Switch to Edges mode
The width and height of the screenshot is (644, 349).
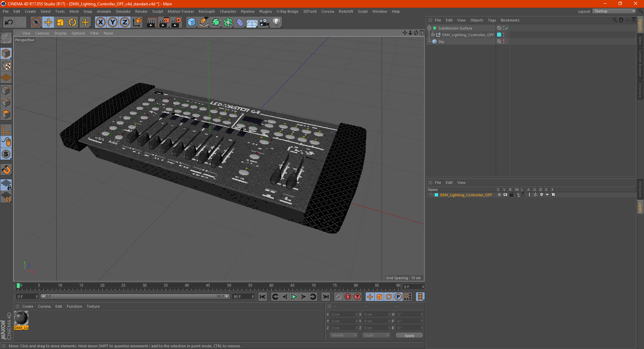pyautogui.click(x=6, y=102)
